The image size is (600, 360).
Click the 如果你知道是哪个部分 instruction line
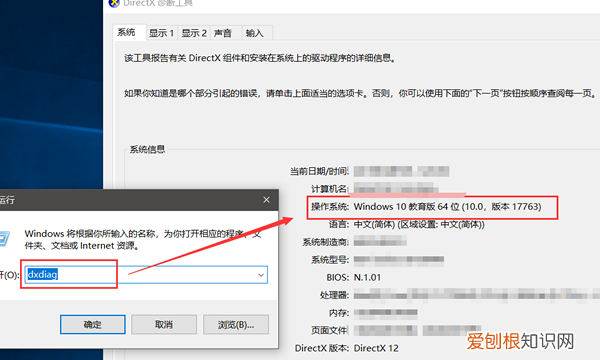point(360,93)
